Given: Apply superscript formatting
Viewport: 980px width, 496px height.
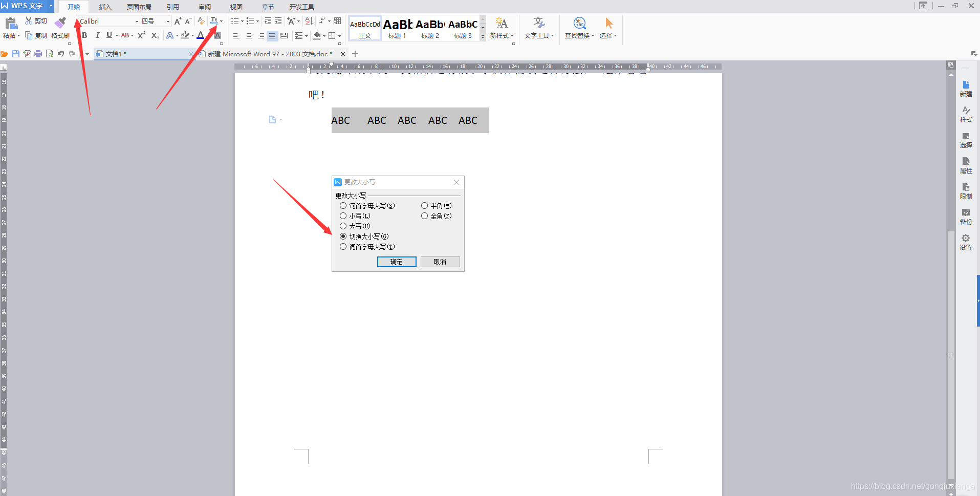Looking at the screenshot, I should click(142, 35).
